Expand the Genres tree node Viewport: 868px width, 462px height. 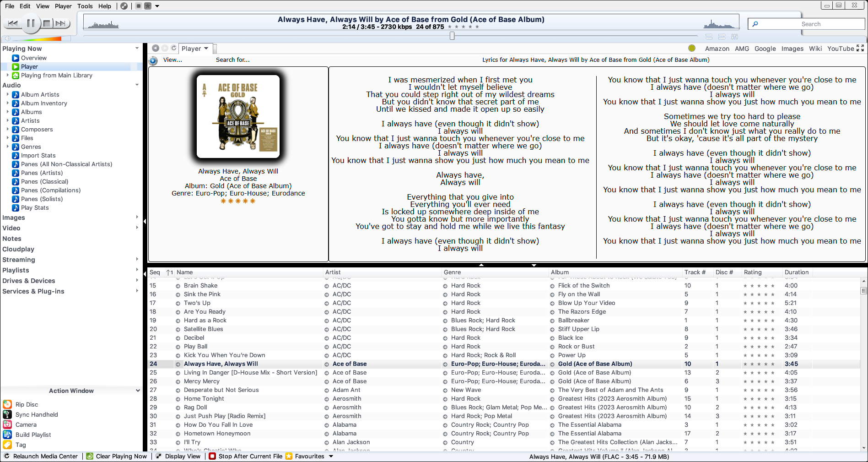[x=7, y=147]
